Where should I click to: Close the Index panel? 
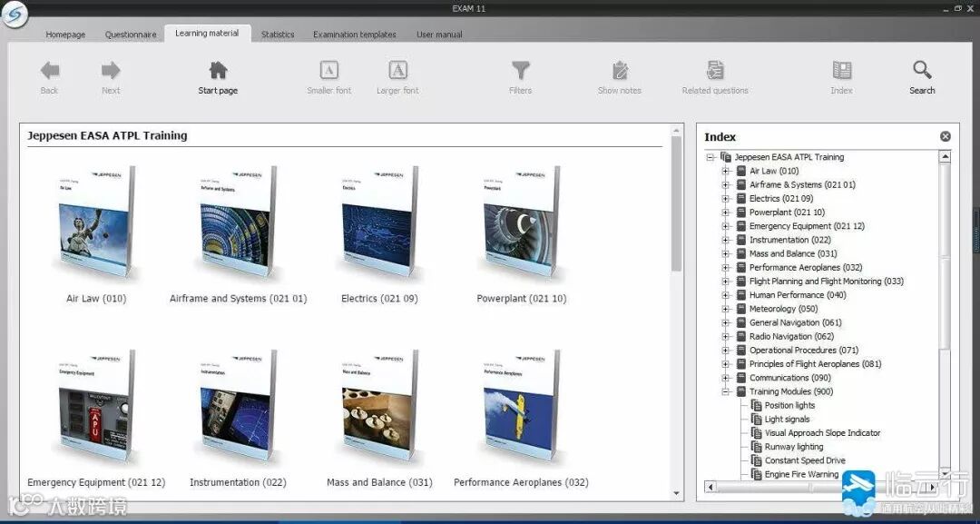pyautogui.click(x=945, y=136)
